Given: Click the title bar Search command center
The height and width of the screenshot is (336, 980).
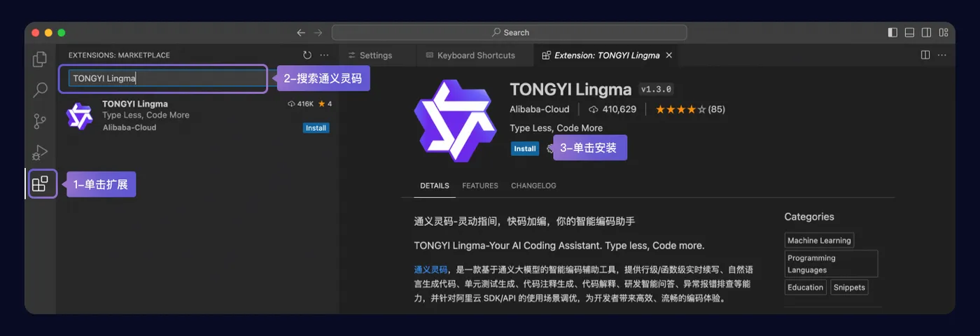Looking at the screenshot, I should (x=509, y=32).
